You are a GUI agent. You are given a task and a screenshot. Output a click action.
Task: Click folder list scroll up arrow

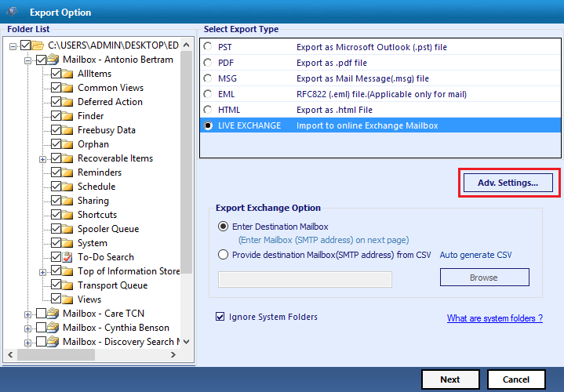[x=187, y=45]
